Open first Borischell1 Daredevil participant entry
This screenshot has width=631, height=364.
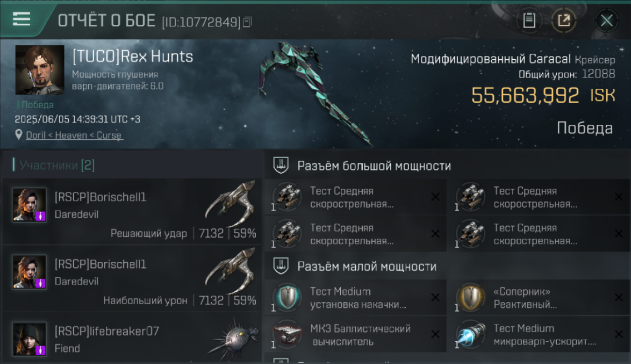coord(132,212)
